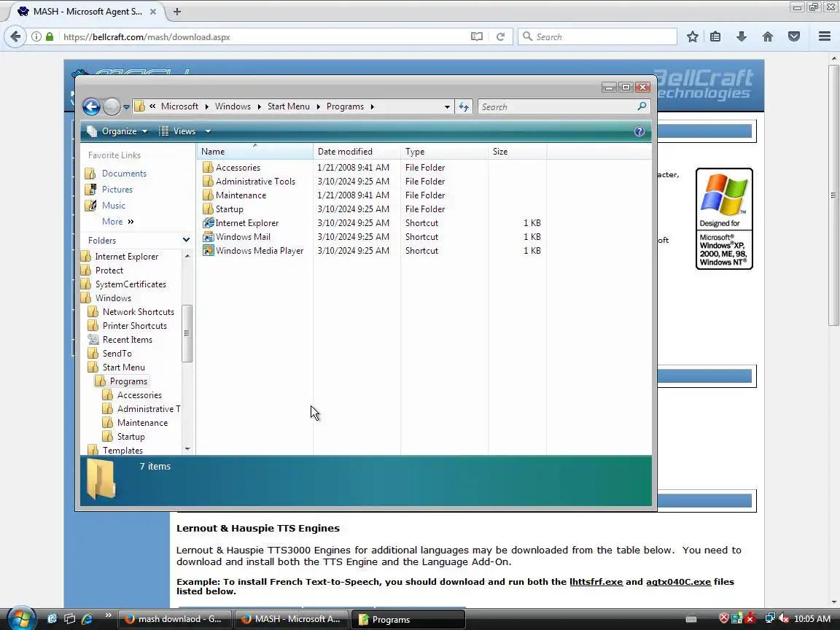Select the Accessories folder icon in file list
The height and width of the screenshot is (630, 840).
click(208, 168)
